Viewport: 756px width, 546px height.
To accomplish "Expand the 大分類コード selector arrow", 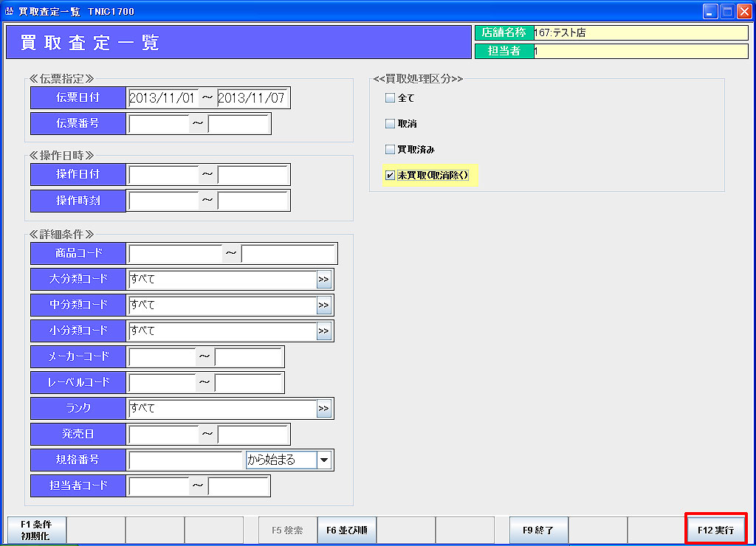I will (323, 280).
